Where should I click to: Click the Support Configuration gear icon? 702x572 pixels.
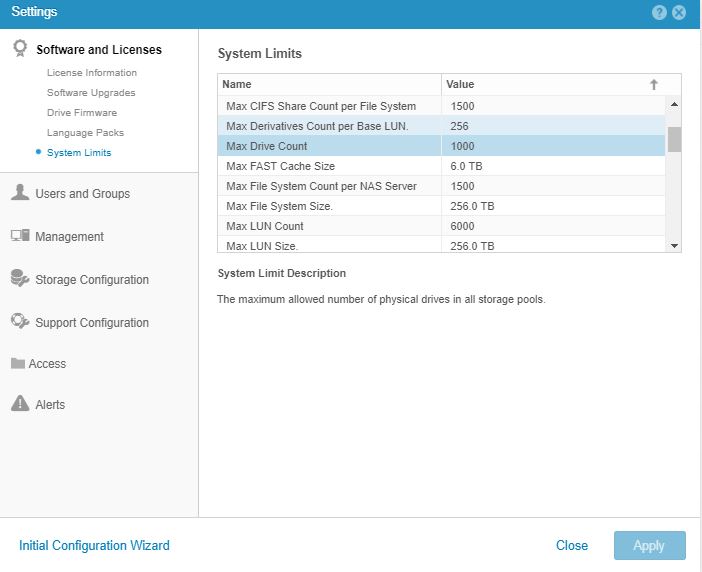coord(19,322)
